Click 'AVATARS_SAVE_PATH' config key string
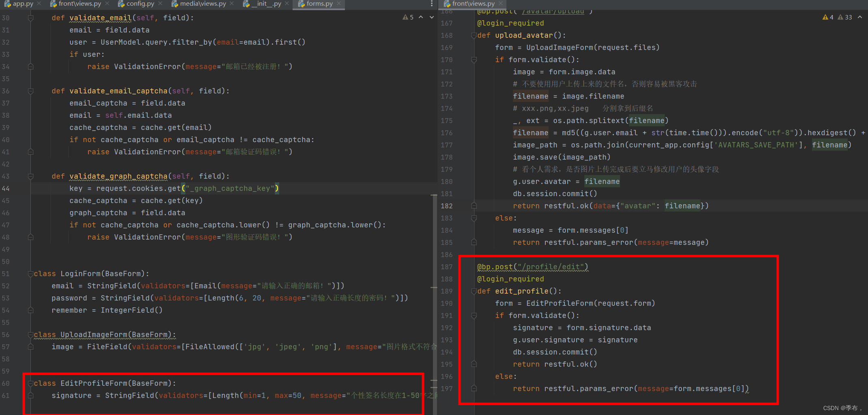Screen dimensions: 868x415 pos(756,145)
